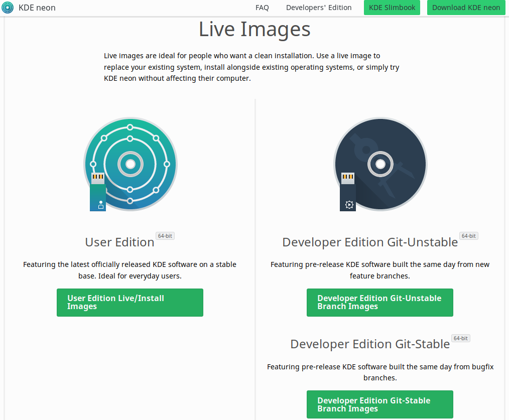Open Developer Edition Git-Stable Branch Images
Image resolution: width=509 pixels, height=420 pixels.
click(x=380, y=404)
